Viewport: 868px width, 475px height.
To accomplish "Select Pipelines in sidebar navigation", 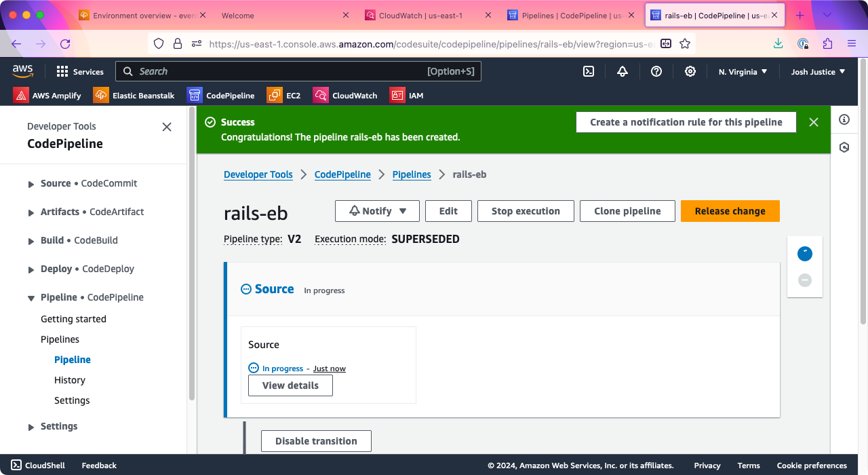I will [60, 339].
